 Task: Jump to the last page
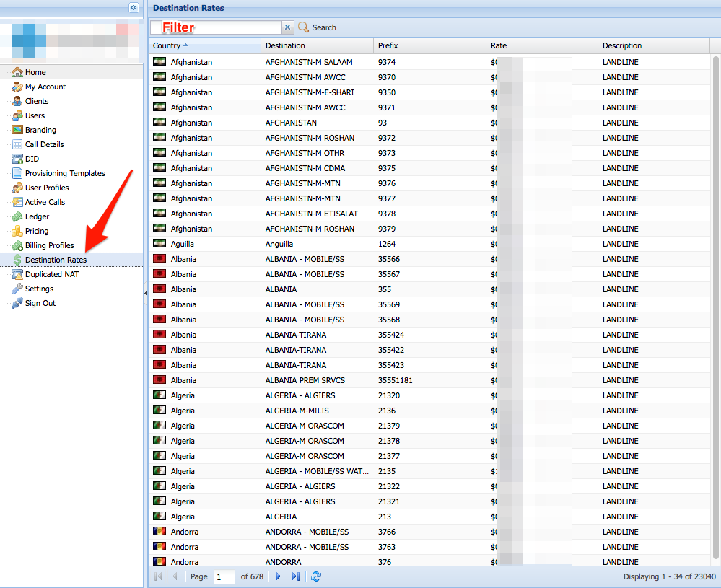point(296,576)
